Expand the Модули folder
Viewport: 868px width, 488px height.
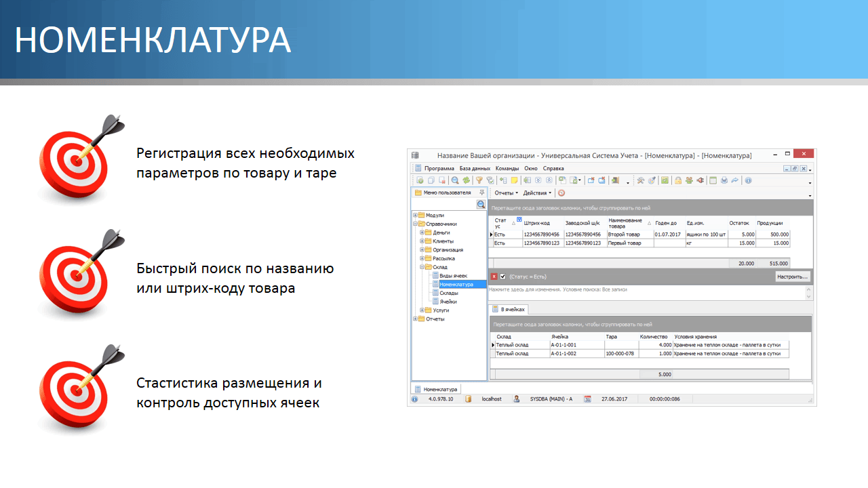pos(415,215)
